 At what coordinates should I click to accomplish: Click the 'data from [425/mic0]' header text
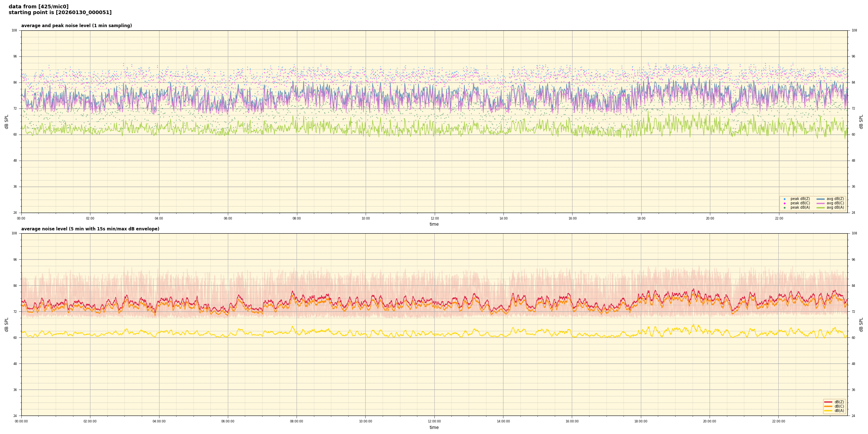pos(38,7)
